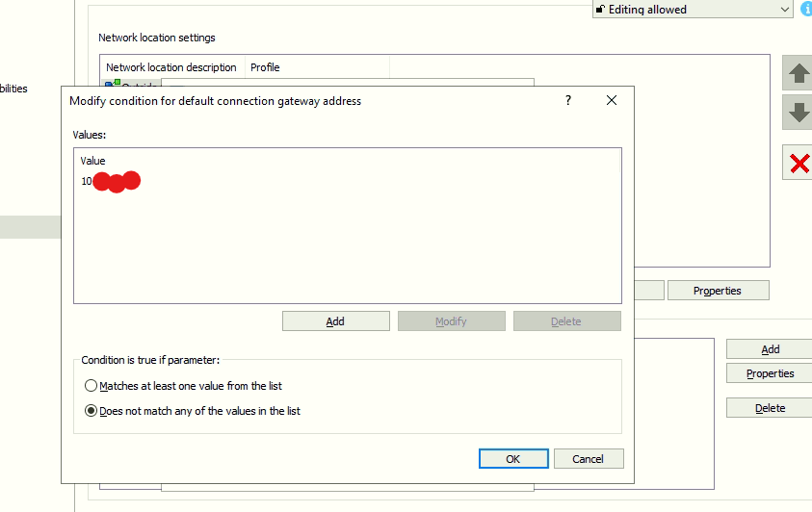Click the Network location description column header

tap(171, 67)
